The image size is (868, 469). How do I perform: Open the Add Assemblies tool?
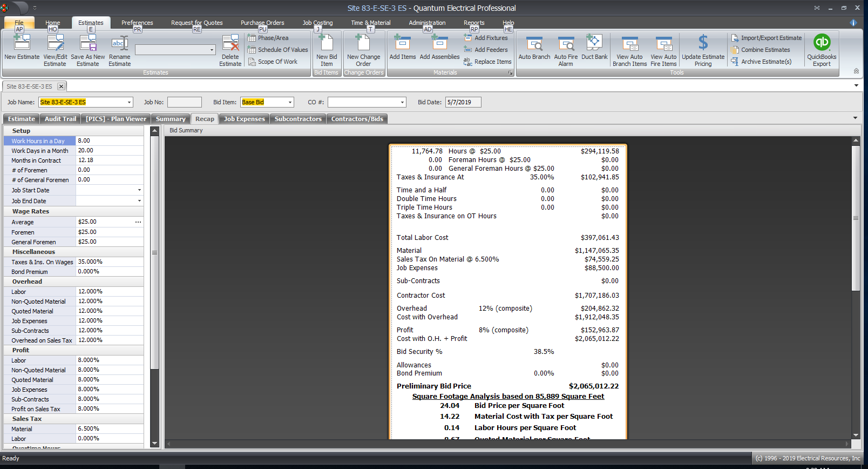(439, 43)
